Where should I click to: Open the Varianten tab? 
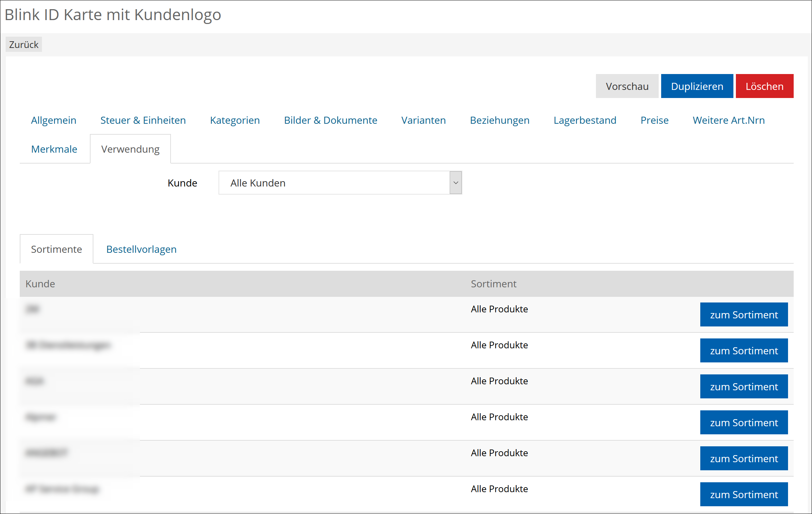(x=423, y=120)
